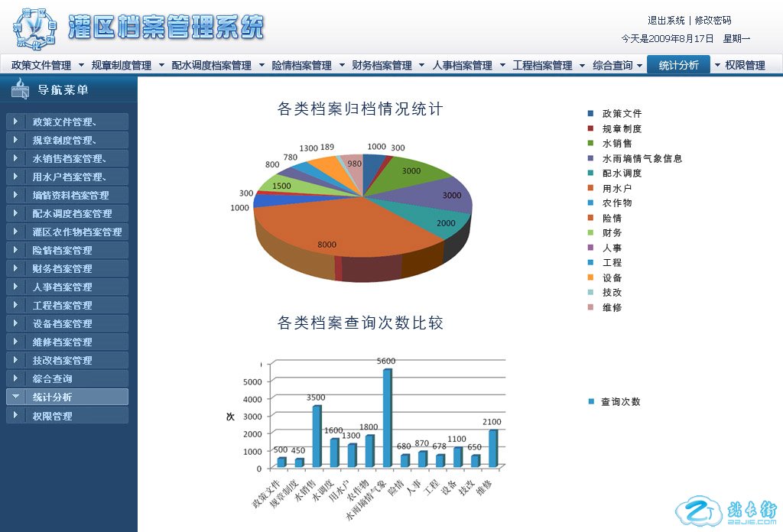Open dropdown arrow beside 综合查询 menu
783x532 pixels.
tap(639, 65)
